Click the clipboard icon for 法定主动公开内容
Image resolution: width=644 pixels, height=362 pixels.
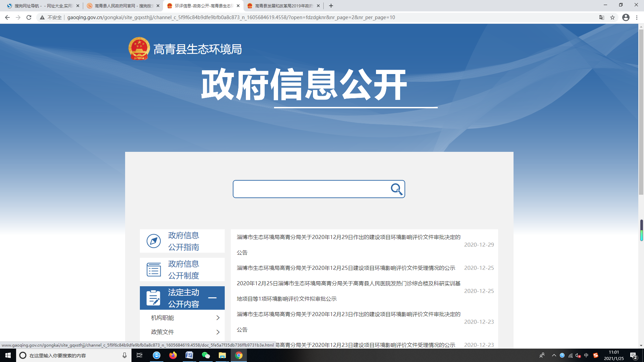click(154, 298)
